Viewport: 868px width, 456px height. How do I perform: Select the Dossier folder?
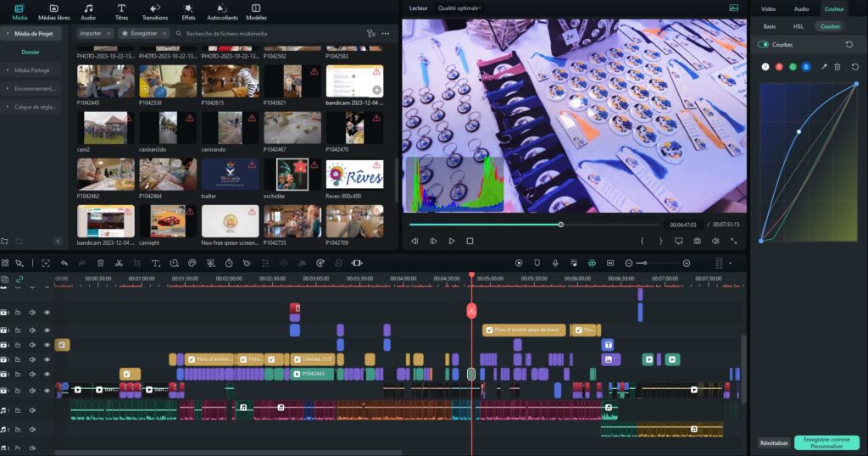point(31,52)
